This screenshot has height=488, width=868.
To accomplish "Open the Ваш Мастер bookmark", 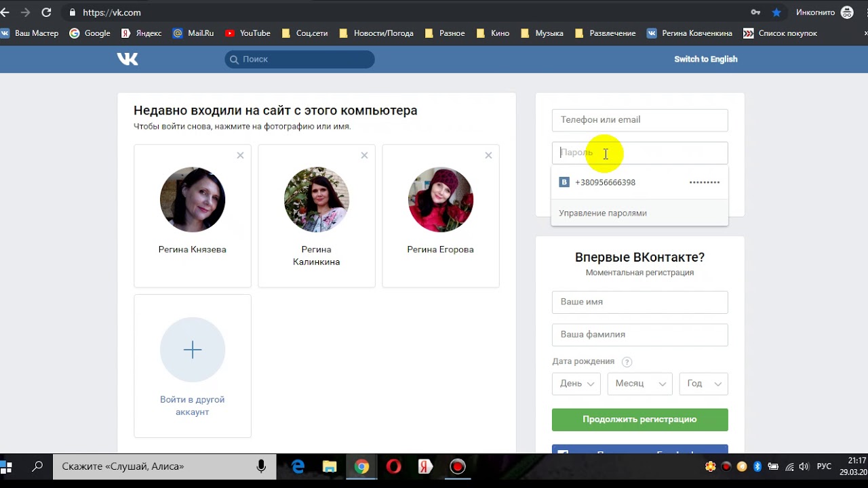I will (x=30, y=33).
